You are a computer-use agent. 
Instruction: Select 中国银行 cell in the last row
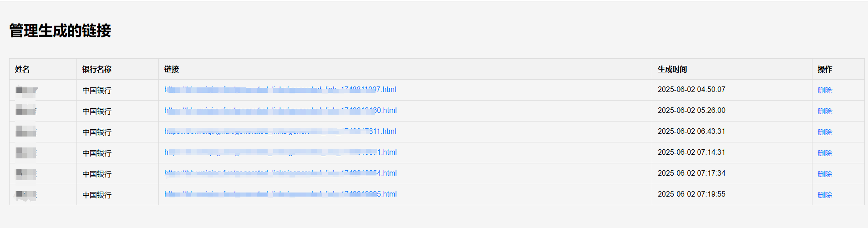click(x=97, y=195)
